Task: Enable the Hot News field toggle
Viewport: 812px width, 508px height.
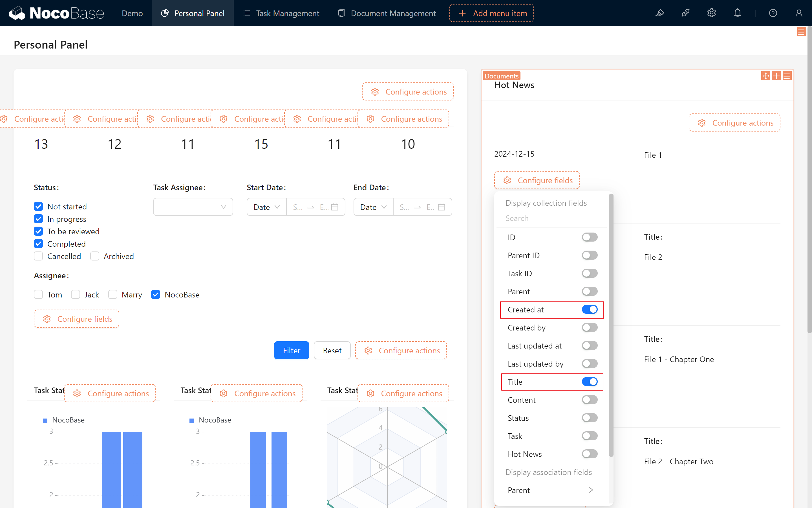Action: click(590, 454)
